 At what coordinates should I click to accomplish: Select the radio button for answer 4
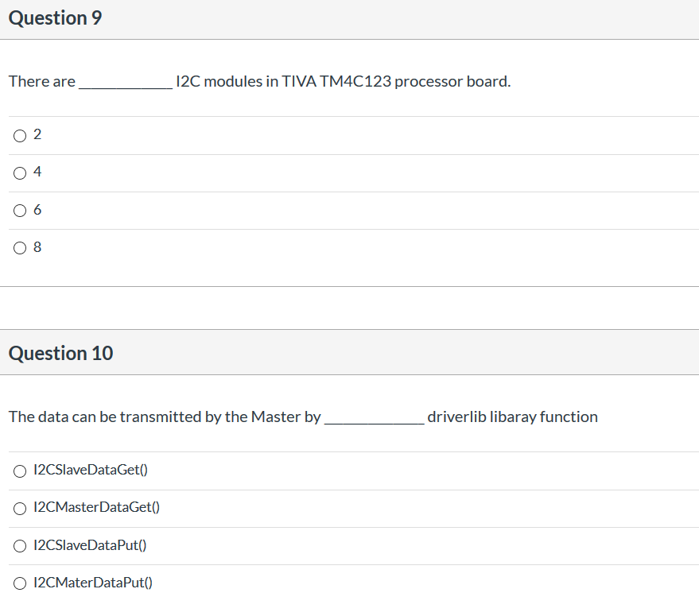pyautogui.click(x=19, y=172)
